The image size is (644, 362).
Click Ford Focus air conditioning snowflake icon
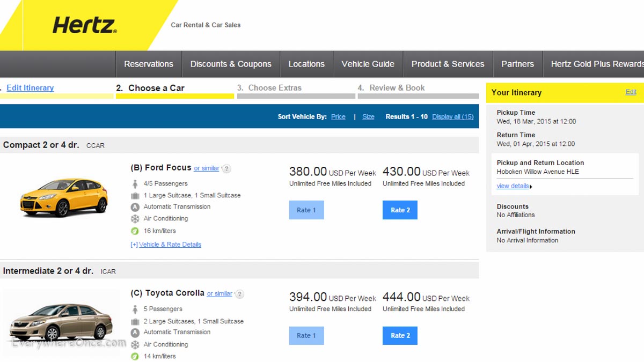tap(135, 219)
